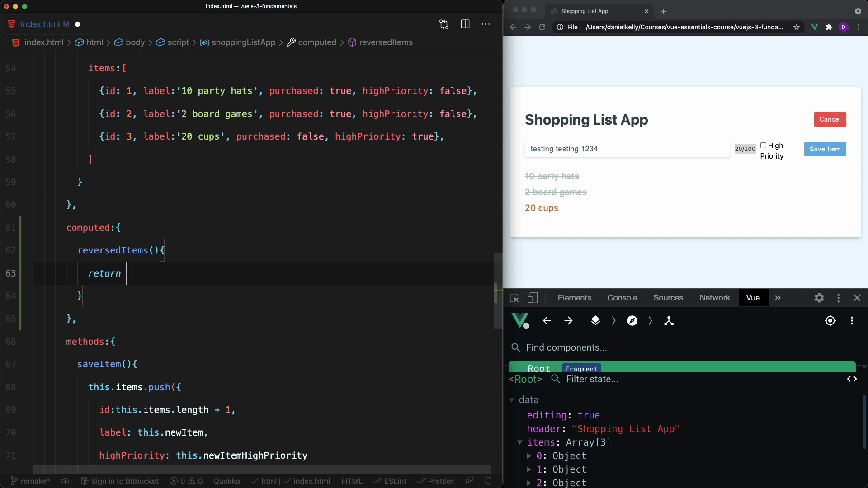Click Vue logo in devtools
This screenshot has height=488, width=868.
[x=520, y=320]
